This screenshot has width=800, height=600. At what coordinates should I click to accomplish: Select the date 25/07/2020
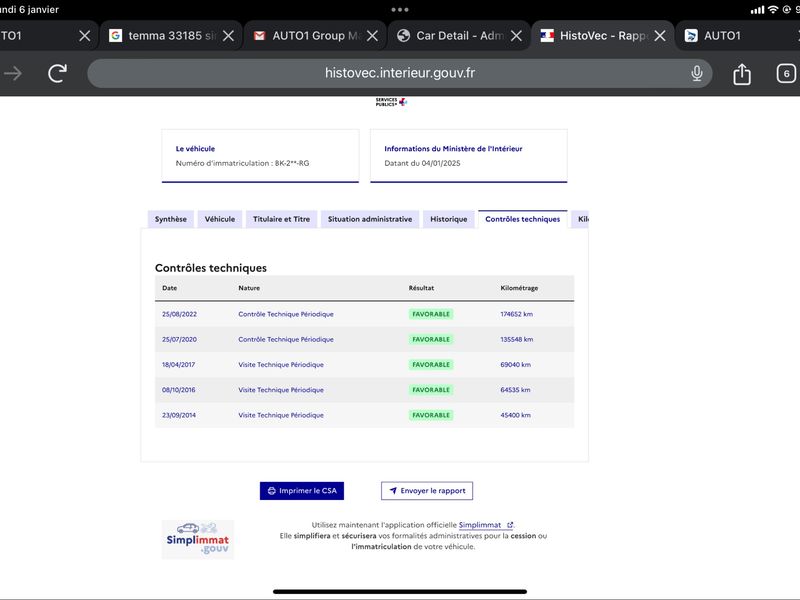179,339
